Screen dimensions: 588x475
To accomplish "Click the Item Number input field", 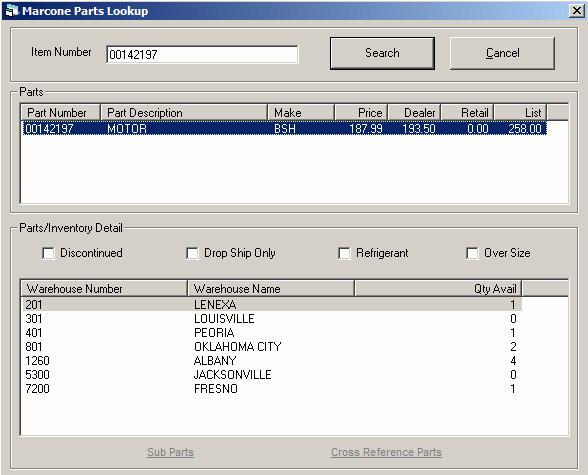I will tap(202, 55).
